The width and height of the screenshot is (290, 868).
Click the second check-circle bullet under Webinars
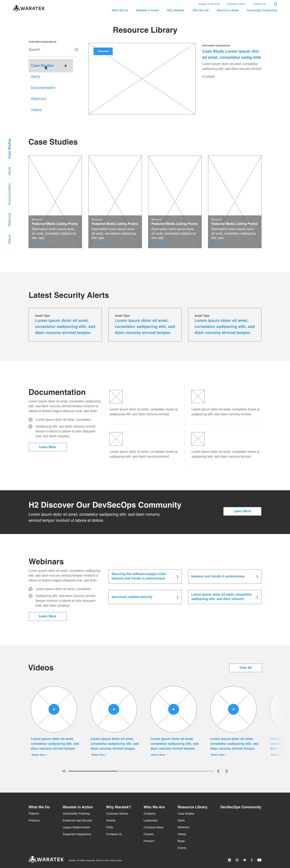(31, 596)
